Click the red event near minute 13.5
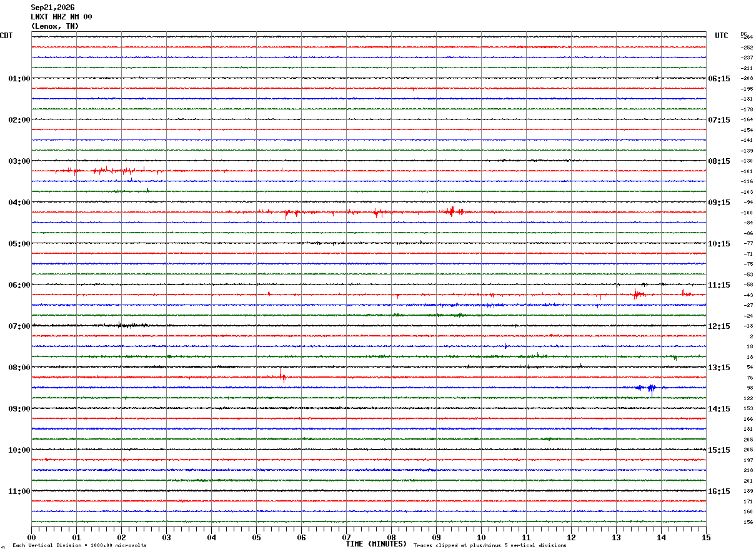756x554 pixels. [637, 293]
